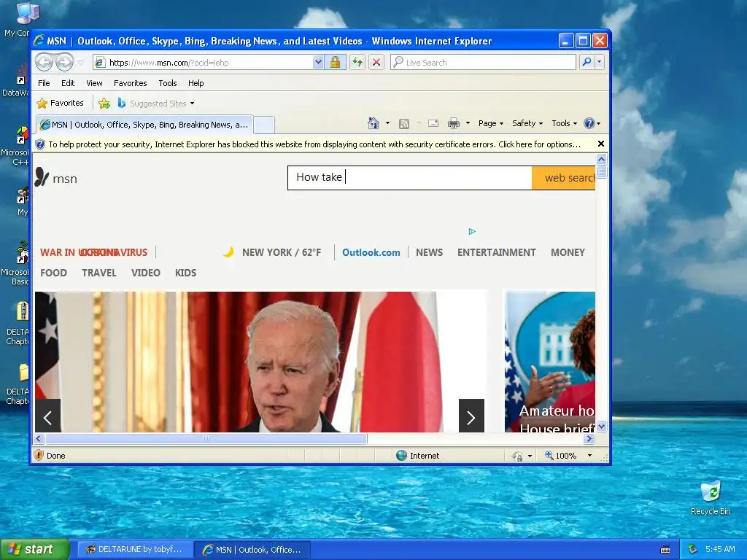
Task: Click the orange web search button
Action: (564, 178)
